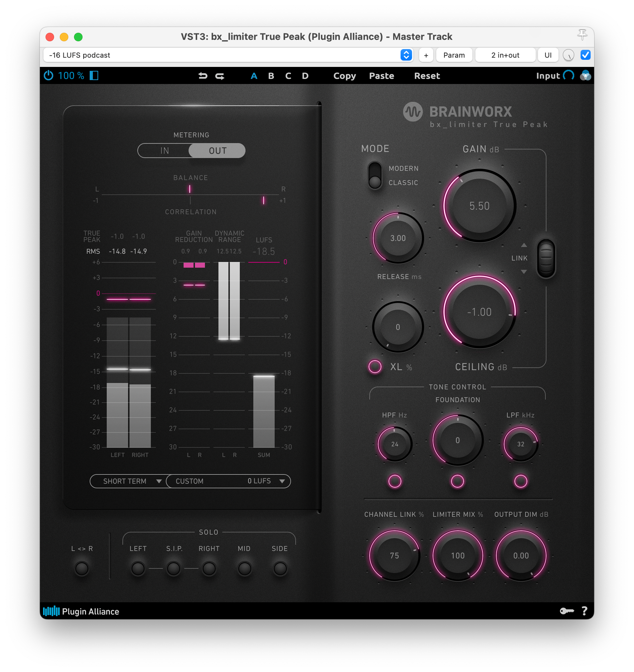The width and height of the screenshot is (634, 672).
Task: Click the RMS -14.8 readout
Action: point(117,251)
